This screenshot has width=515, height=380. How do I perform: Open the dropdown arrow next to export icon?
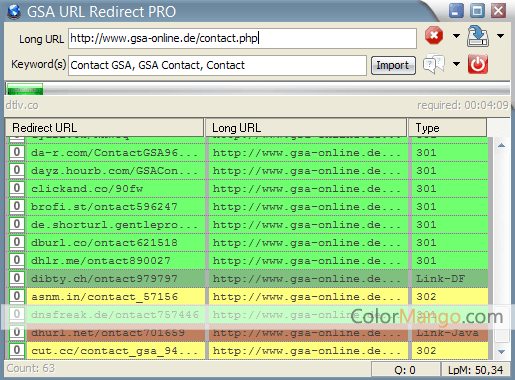pos(500,36)
